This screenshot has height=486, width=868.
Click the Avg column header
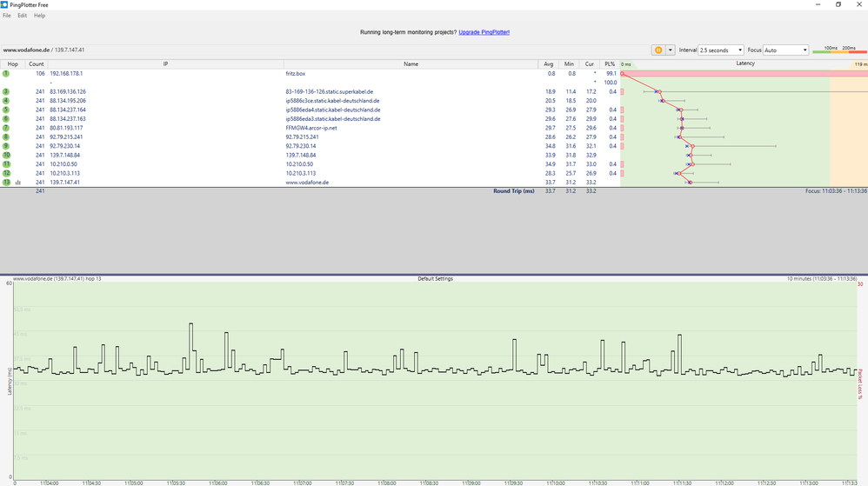point(548,64)
